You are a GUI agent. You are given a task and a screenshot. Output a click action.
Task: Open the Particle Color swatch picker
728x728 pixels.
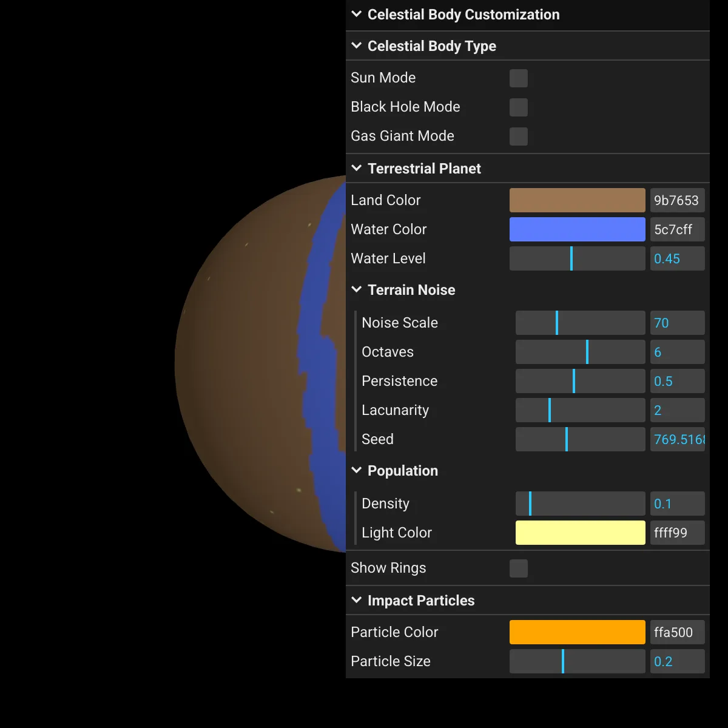(578, 632)
